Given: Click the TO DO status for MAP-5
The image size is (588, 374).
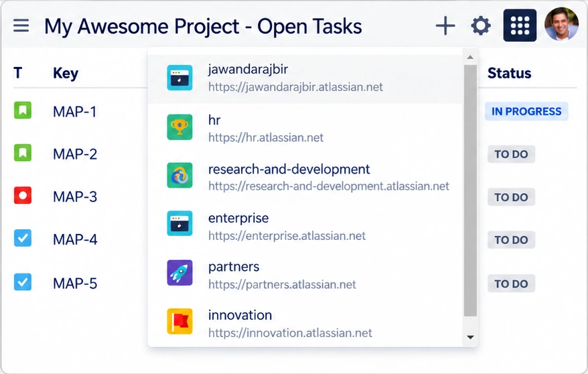Looking at the screenshot, I should (x=511, y=284).
